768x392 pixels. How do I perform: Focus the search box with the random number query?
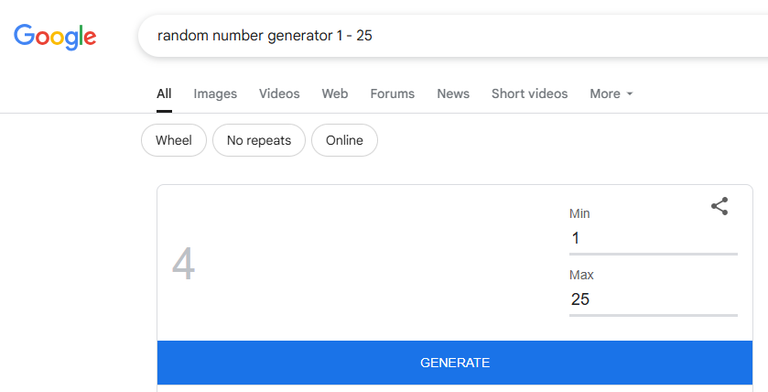point(453,36)
